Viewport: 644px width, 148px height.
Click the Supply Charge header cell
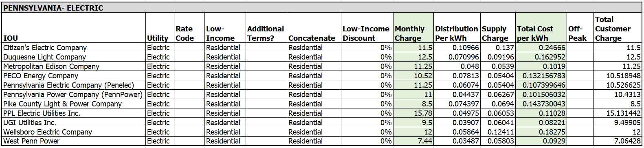[498, 28]
